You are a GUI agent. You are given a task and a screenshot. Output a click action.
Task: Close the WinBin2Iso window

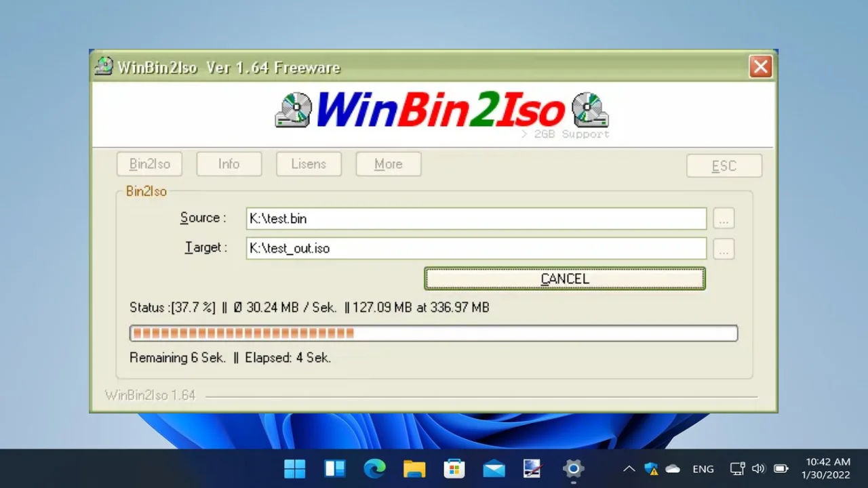[x=761, y=66]
